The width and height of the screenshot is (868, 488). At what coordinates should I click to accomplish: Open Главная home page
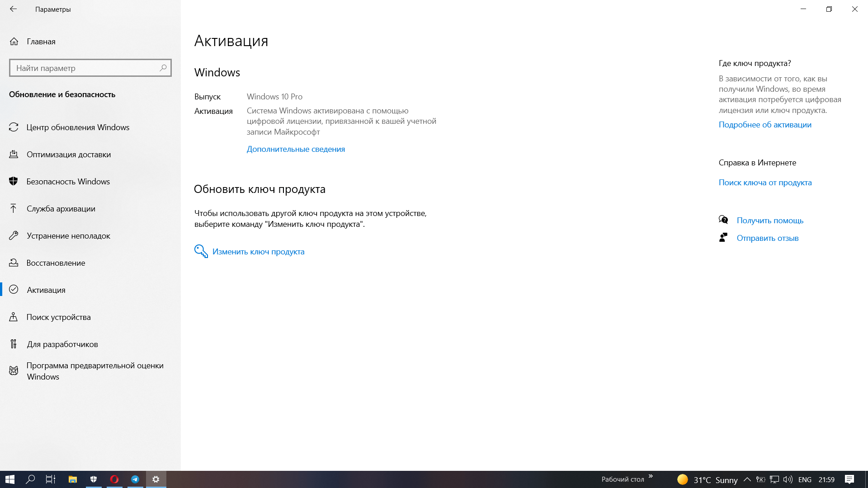click(41, 42)
